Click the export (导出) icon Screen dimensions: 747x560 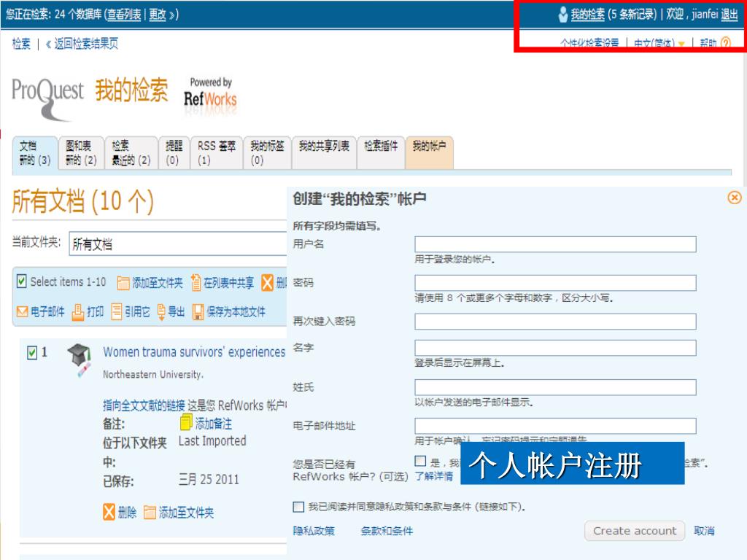161,312
